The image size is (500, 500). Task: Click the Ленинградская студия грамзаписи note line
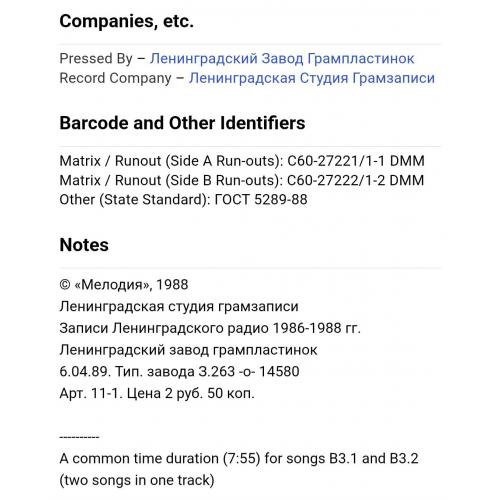[x=179, y=306]
